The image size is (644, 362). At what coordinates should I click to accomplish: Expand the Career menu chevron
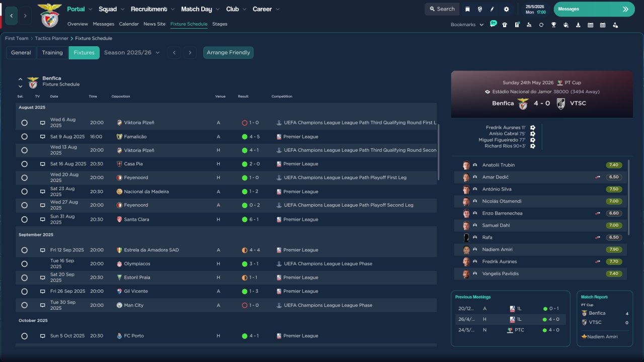point(277,9)
